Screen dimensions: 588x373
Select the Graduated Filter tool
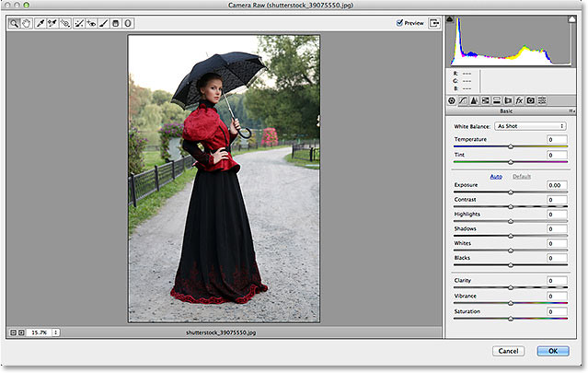116,23
